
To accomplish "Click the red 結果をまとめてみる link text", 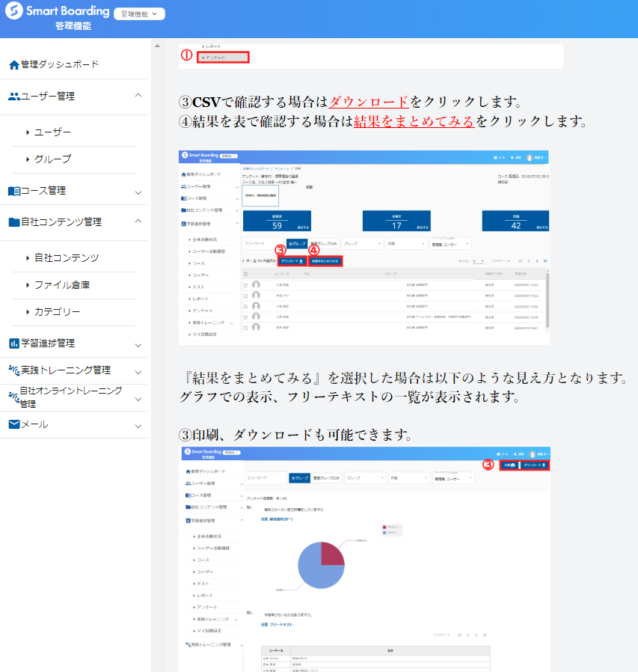I will click(414, 121).
